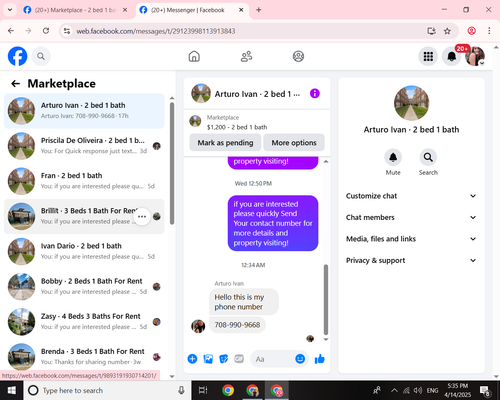Click the chat header Arturo Ivan title
500x400 pixels.
(257, 94)
